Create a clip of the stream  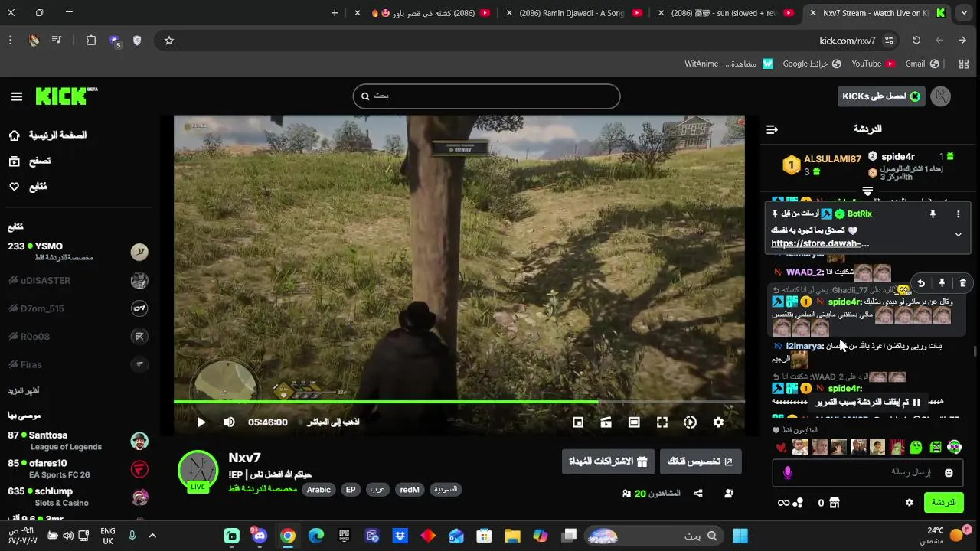pyautogui.click(x=606, y=422)
